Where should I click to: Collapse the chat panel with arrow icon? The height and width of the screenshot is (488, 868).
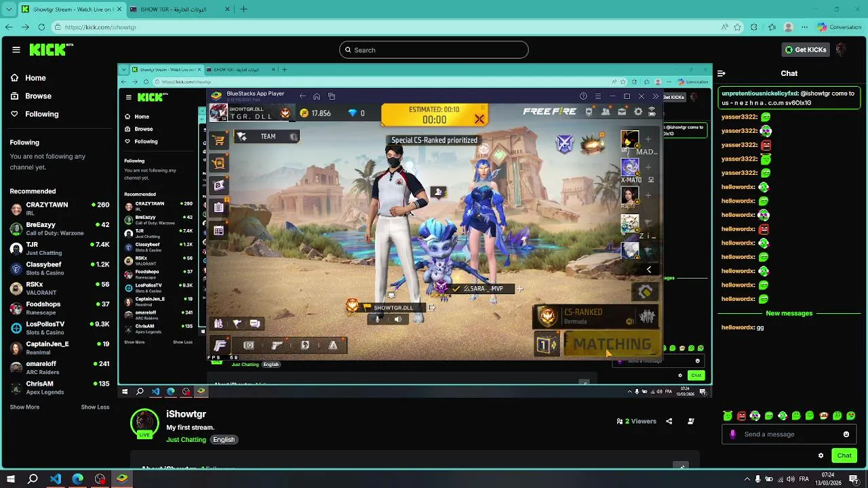(722, 73)
